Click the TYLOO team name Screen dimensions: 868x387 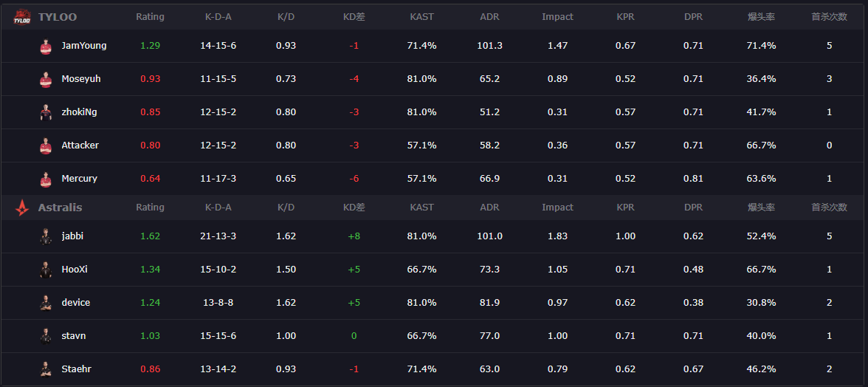[x=58, y=17]
